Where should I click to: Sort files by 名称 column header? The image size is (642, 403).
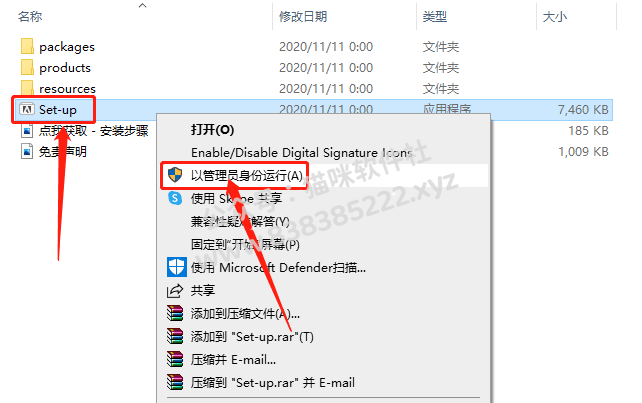click(x=30, y=17)
